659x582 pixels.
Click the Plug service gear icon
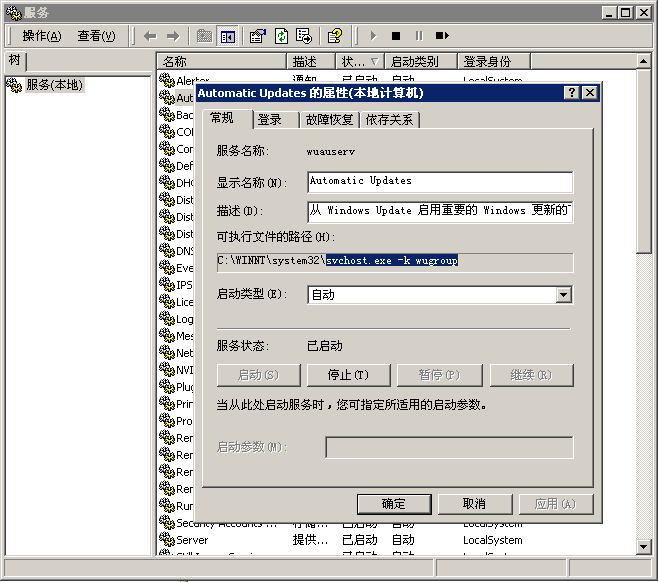point(167,386)
